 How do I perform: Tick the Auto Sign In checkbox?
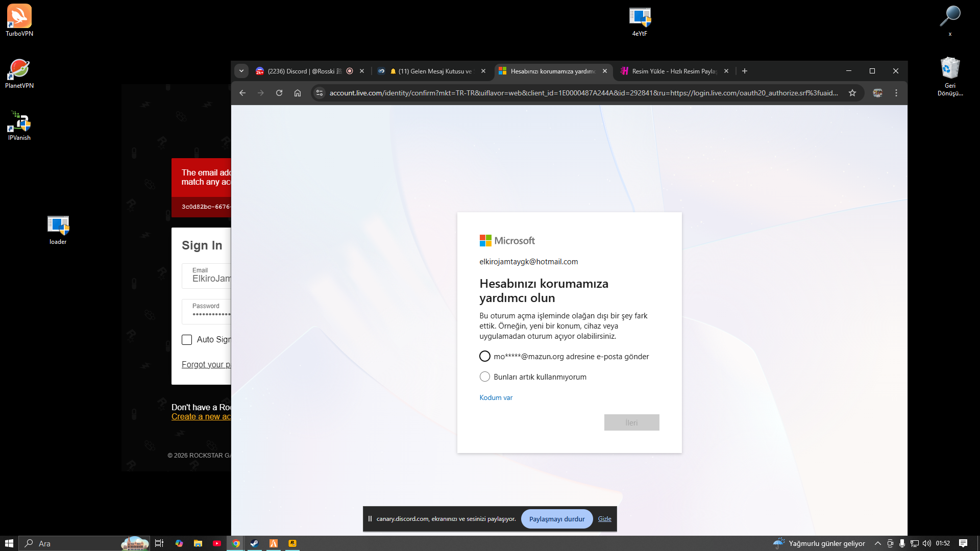click(187, 340)
